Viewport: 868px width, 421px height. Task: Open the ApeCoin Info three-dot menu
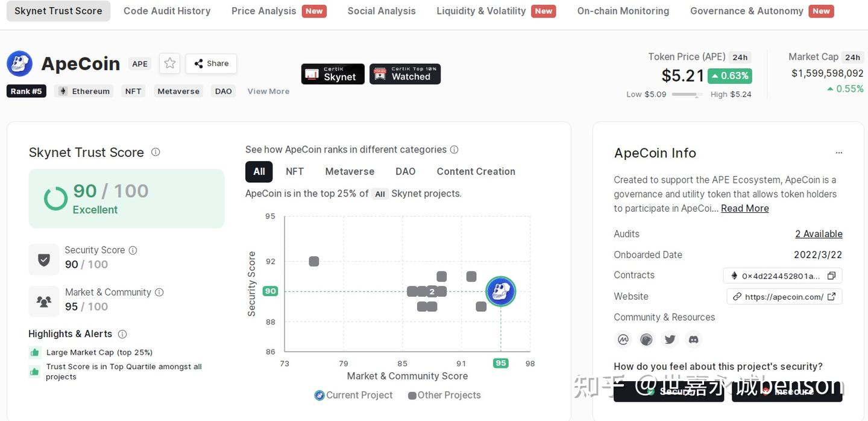(839, 153)
